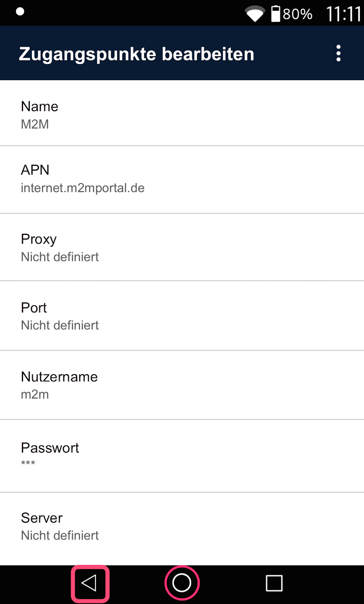Tap the masked *** password value
This screenshot has width=364, height=604.
[28, 463]
